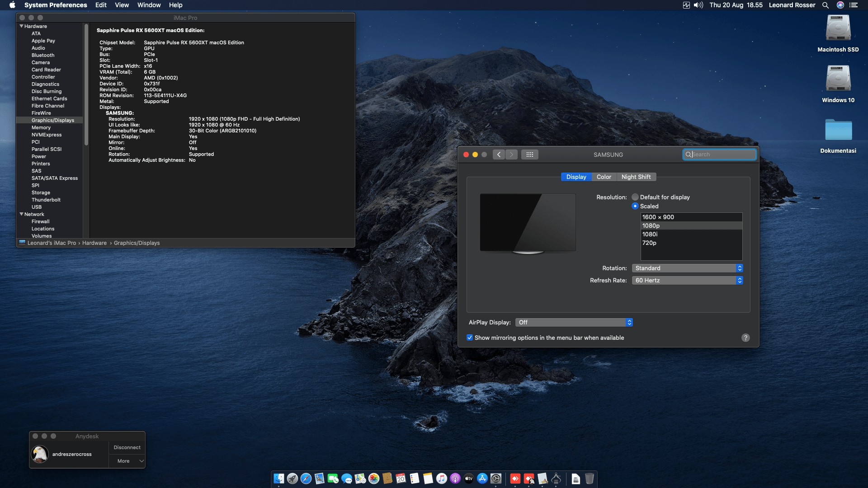Select 1600 × 900 resolution from list
The height and width of the screenshot is (488, 868).
point(691,217)
